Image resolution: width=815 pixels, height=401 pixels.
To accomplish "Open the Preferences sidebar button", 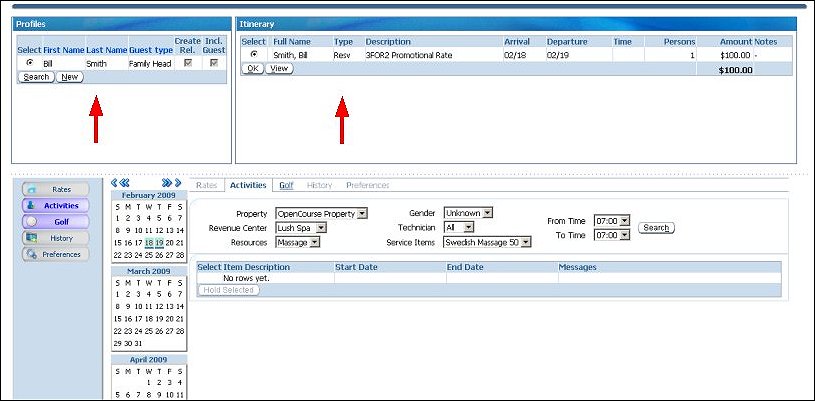I will click(x=55, y=254).
